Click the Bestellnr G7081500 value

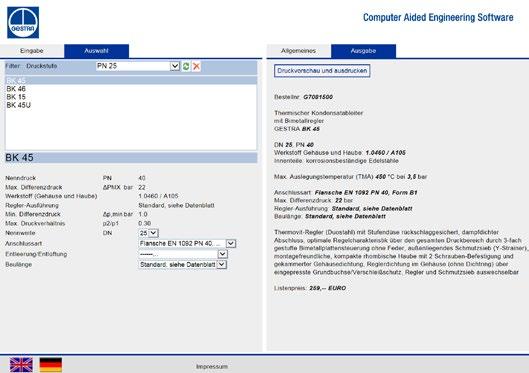click(x=318, y=97)
